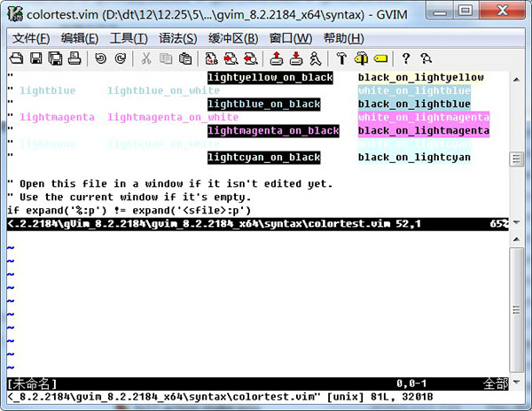Click the lightmagenta_on_white sample text
The height and width of the screenshot is (411, 532).
[173, 117]
